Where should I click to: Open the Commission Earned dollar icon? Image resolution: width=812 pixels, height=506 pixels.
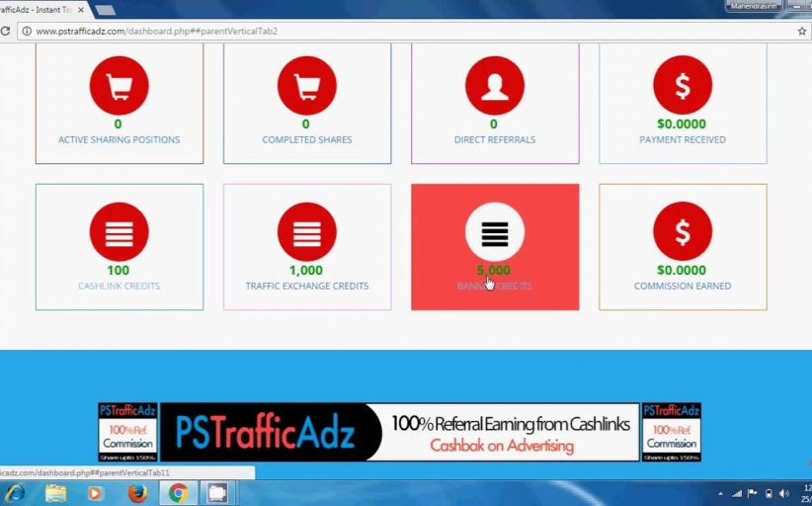tap(682, 231)
